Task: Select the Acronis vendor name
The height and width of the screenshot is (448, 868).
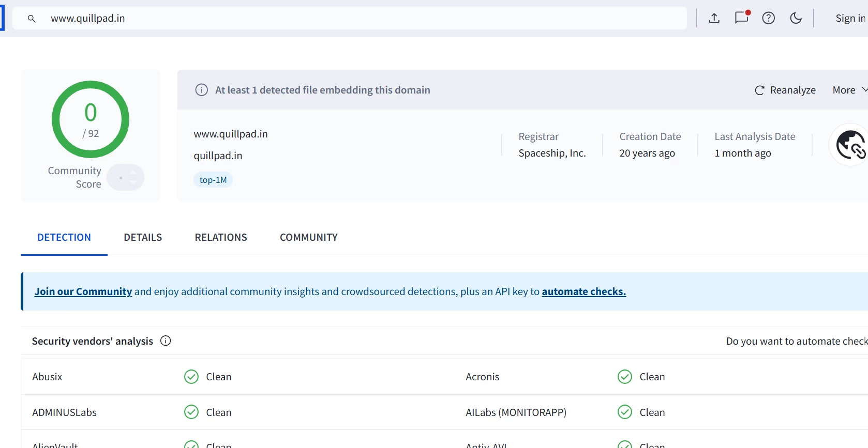Action: coord(483,377)
